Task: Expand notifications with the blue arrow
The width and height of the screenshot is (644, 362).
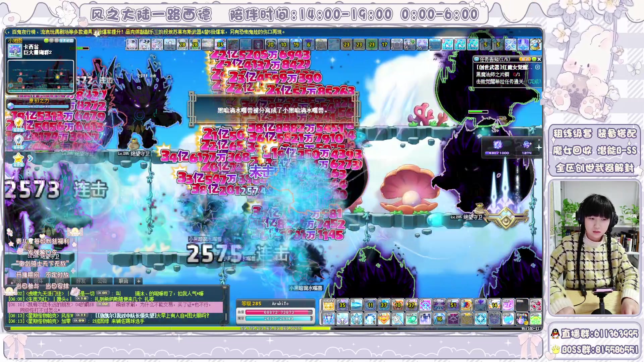Action: coord(30,158)
